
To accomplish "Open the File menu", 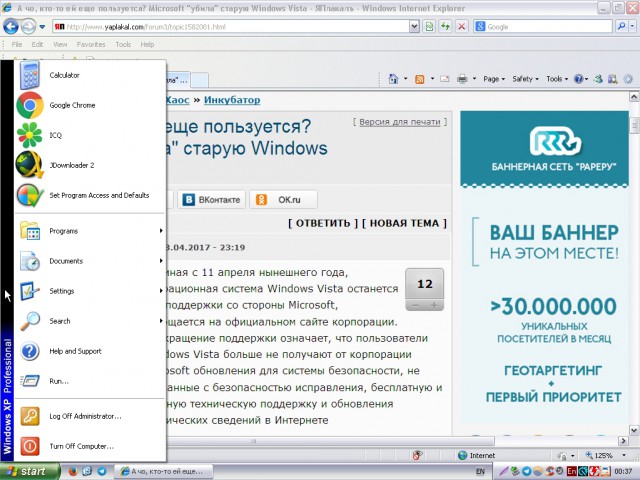I will click(17, 44).
